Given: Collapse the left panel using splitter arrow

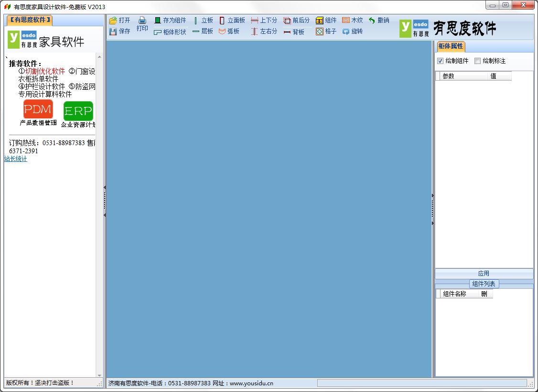Looking at the screenshot, I should click(x=105, y=187).
